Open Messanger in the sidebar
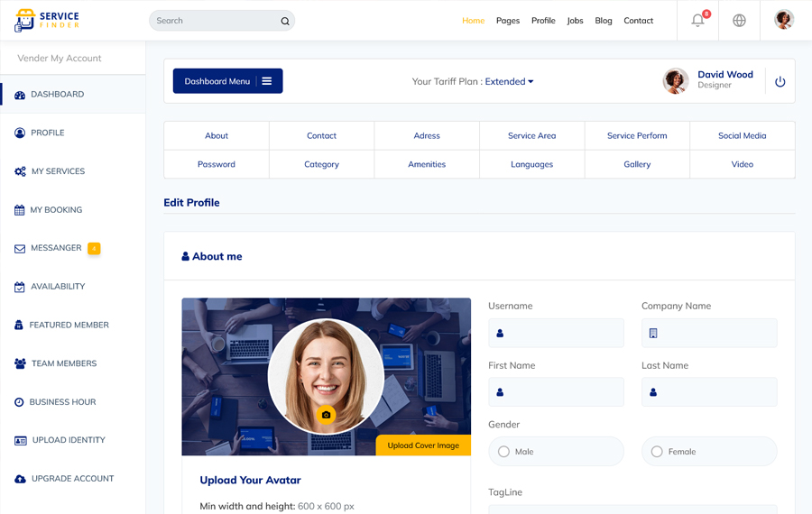812x514 pixels. point(56,248)
